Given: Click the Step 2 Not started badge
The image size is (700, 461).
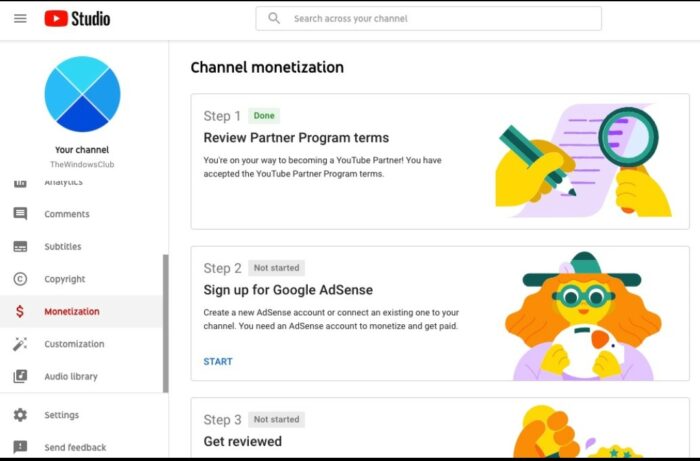Looking at the screenshot, I should (276, 268).
